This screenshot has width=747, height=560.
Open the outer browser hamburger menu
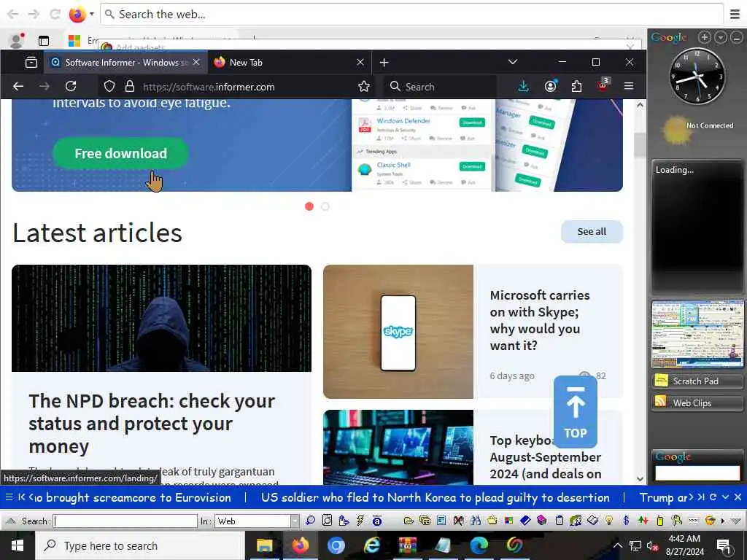point(735,15)
